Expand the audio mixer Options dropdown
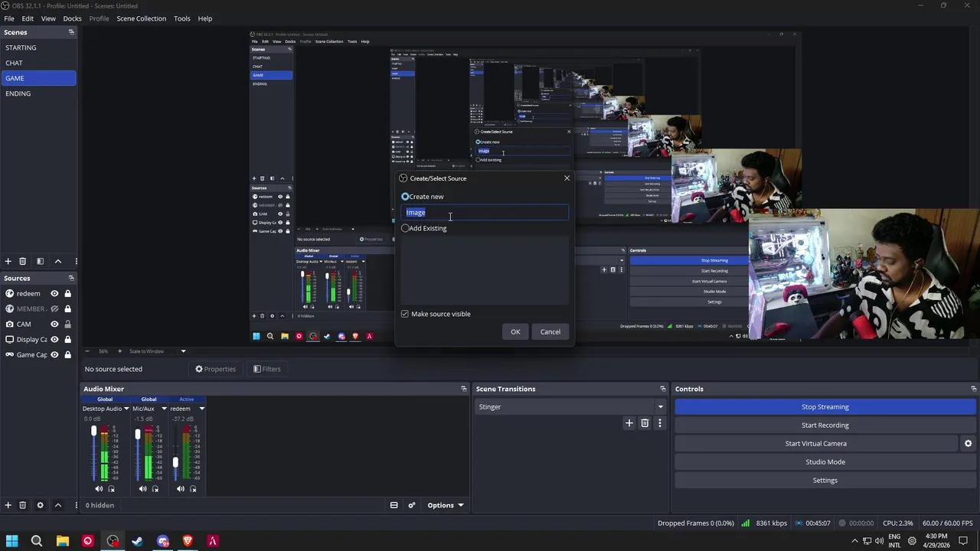This screenshot has height=551, width=980. click(x=445, y=505)
